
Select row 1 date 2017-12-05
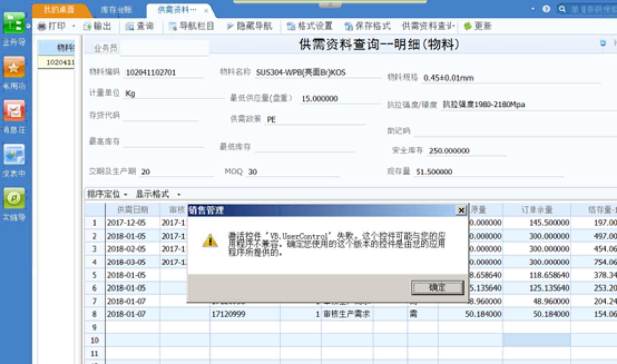(x=133, y=223)
